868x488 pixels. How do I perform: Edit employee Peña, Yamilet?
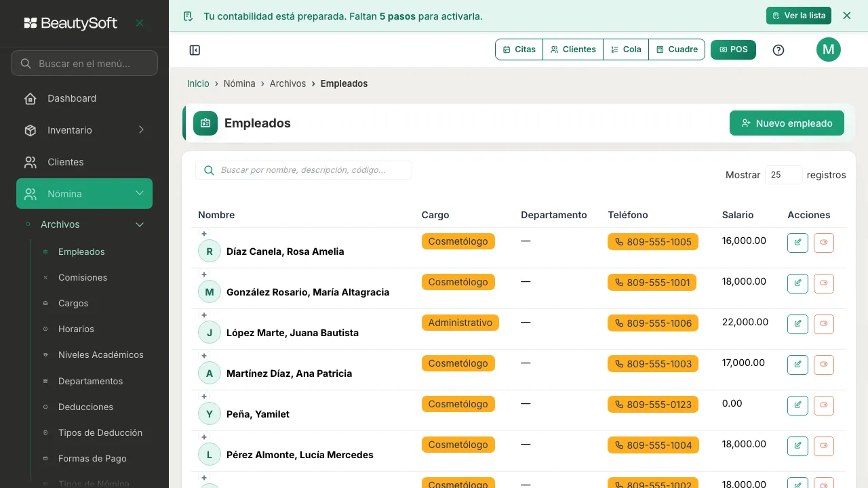[797, 405]
